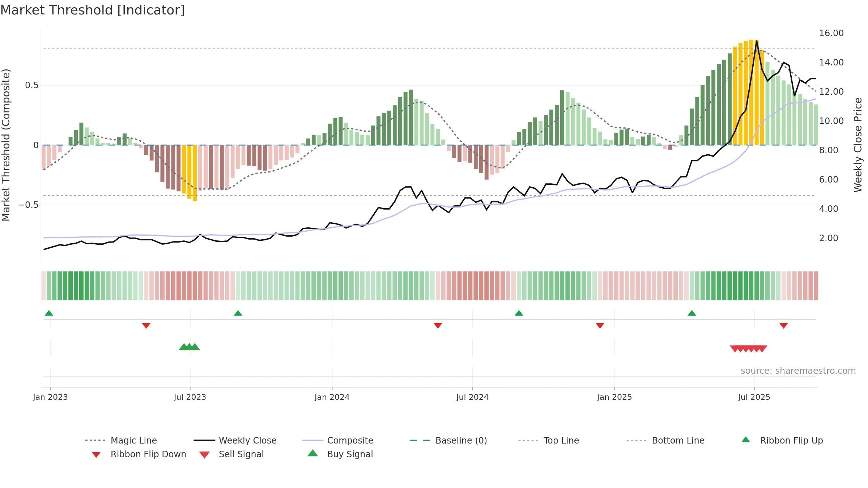Image resolution: width=868 pixels, height=488 pixels.
Task: Click the Jul 2025 axis label
Action: click(754, 397)
